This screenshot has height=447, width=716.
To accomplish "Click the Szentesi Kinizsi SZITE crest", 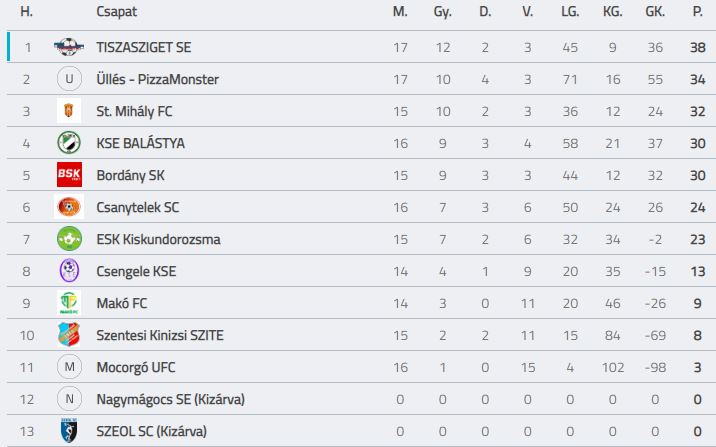I will click(69, 335).
